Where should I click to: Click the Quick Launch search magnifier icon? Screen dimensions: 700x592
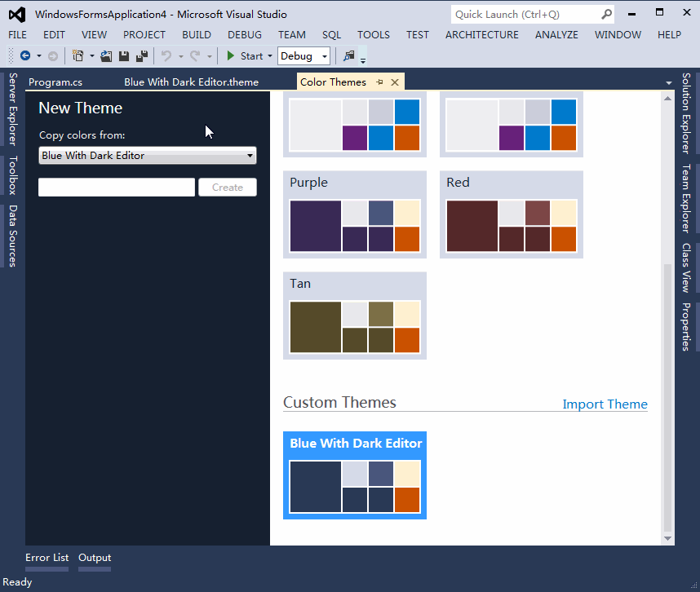tap(606, 15)
